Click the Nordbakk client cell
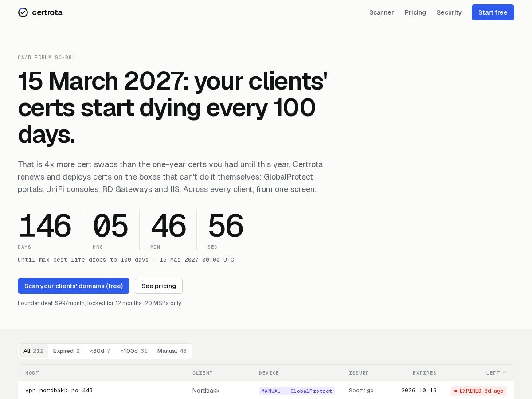Viewport: 532px width, 399px height. (206, 391)
